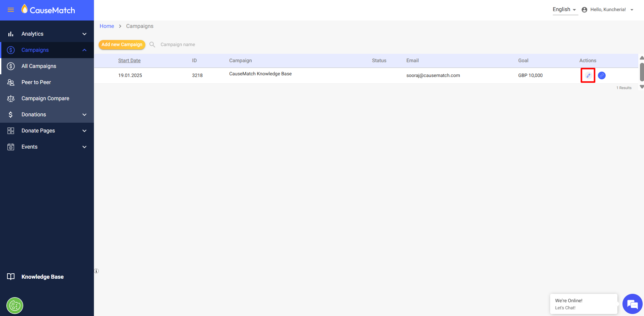Image resolution: width=644 pixels, height=316 pixels.
Task: Click the email sooraj@causematch.com cell
Action: click(x=433, y=75)
